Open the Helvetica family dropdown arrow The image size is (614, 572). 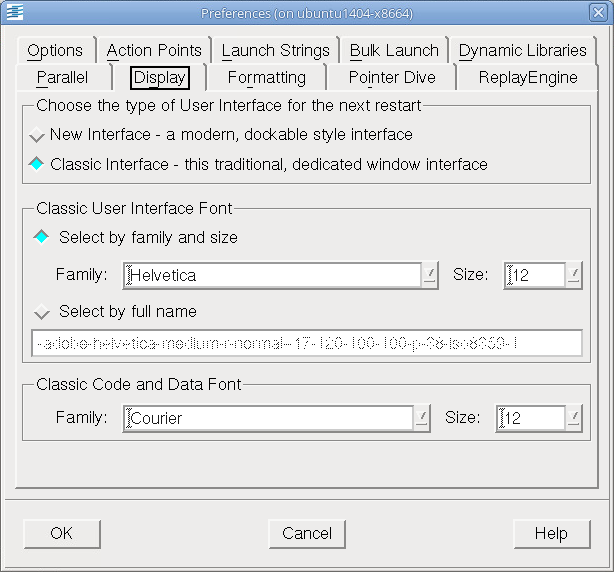coord(430,275)
